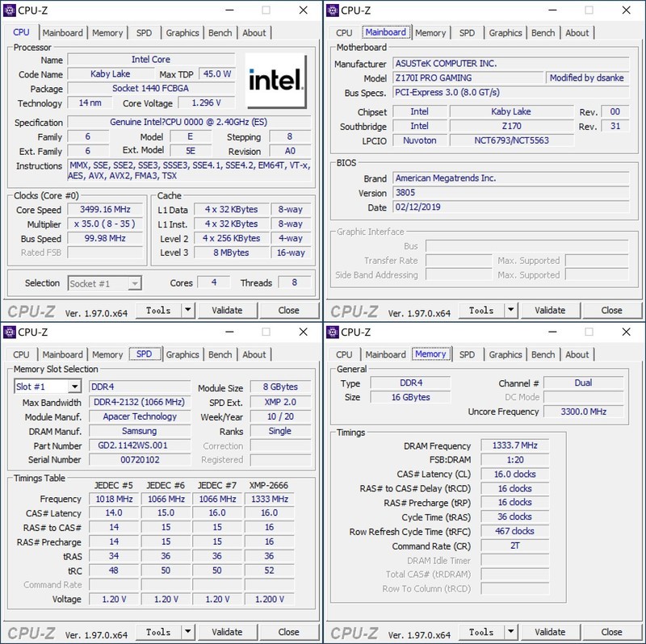
Task: Click Close button in the CPU window
Action: tap(288, 310)
